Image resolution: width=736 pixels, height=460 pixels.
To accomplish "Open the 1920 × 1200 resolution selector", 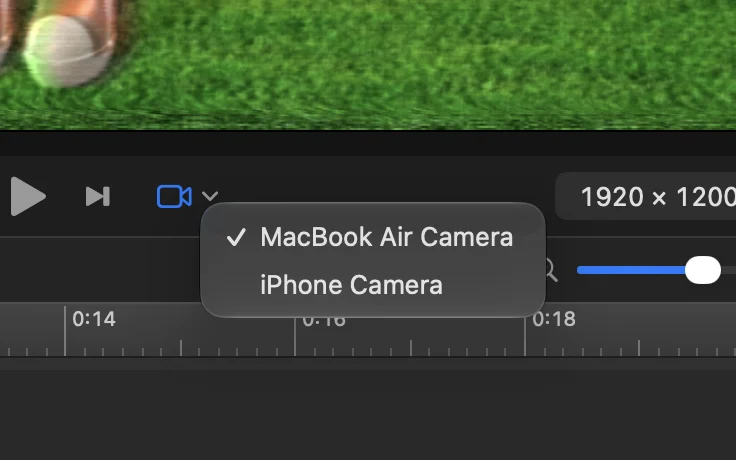I will pos(645,196).
